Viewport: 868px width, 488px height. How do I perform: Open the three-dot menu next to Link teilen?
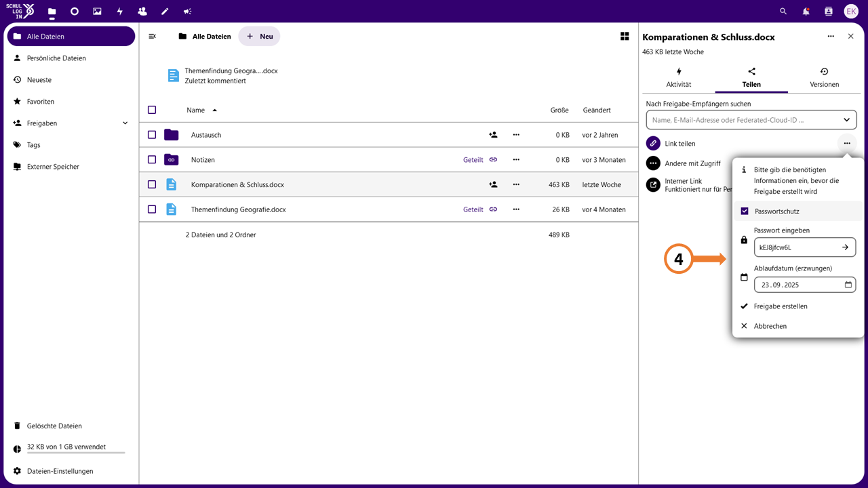click(847, 144)
